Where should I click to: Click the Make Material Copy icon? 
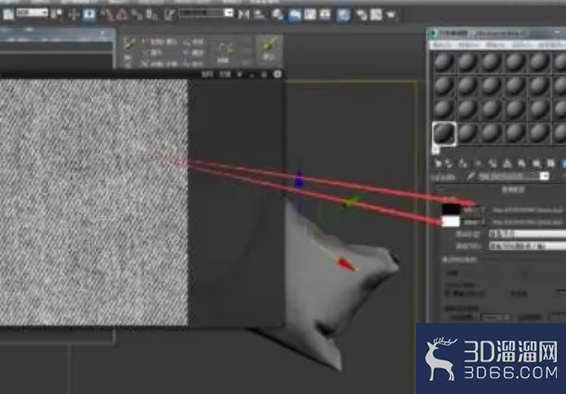(492, 164)
